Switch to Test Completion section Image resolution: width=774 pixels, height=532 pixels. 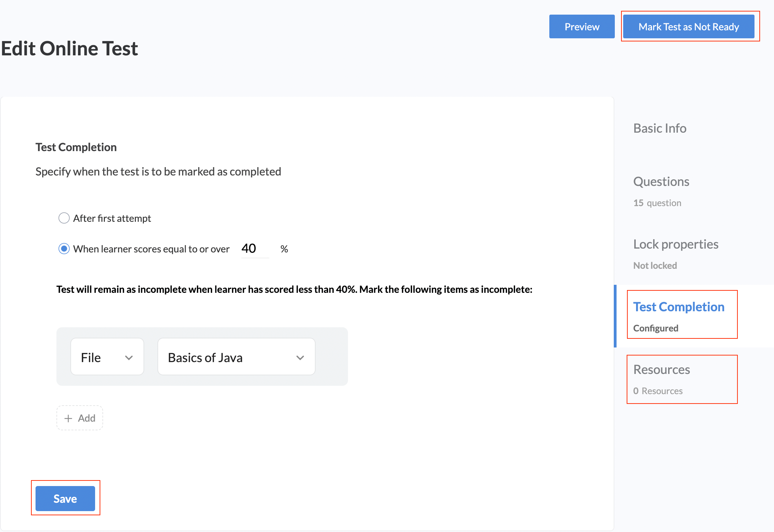click(679, 307)
